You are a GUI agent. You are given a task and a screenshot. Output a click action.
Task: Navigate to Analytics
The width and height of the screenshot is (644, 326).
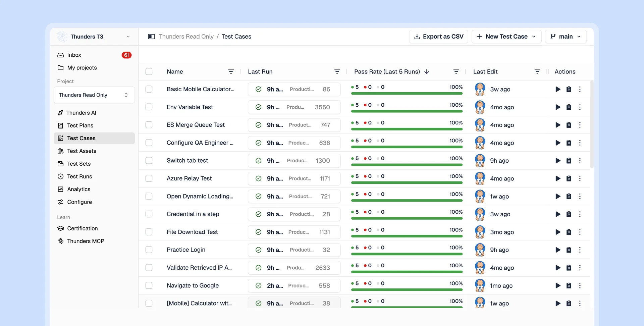94,189
